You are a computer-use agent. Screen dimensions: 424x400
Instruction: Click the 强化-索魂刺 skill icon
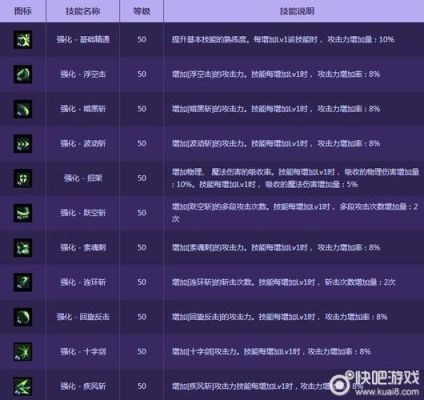coord(23,247)
